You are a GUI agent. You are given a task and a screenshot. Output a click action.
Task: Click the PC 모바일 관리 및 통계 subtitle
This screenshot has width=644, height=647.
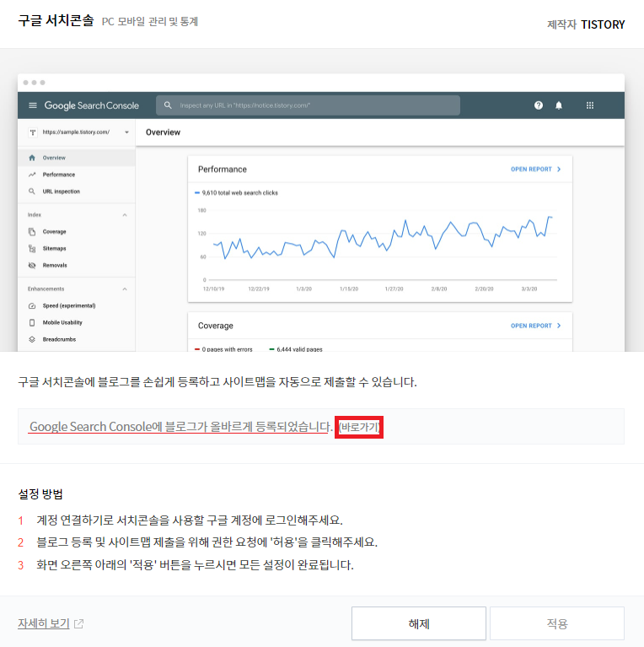(150, 21)
